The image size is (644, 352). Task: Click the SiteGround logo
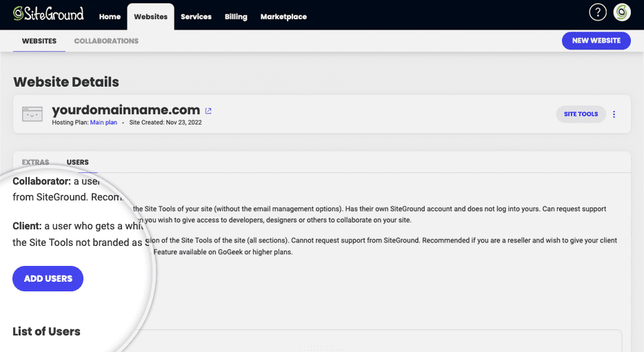point(48,14)
